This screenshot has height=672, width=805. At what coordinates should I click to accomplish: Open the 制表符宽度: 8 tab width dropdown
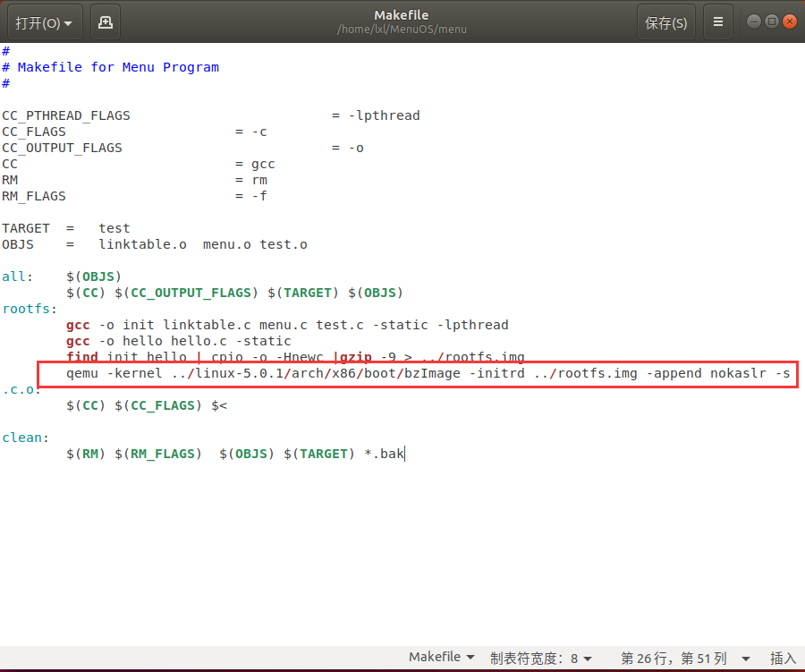[541, 658]
